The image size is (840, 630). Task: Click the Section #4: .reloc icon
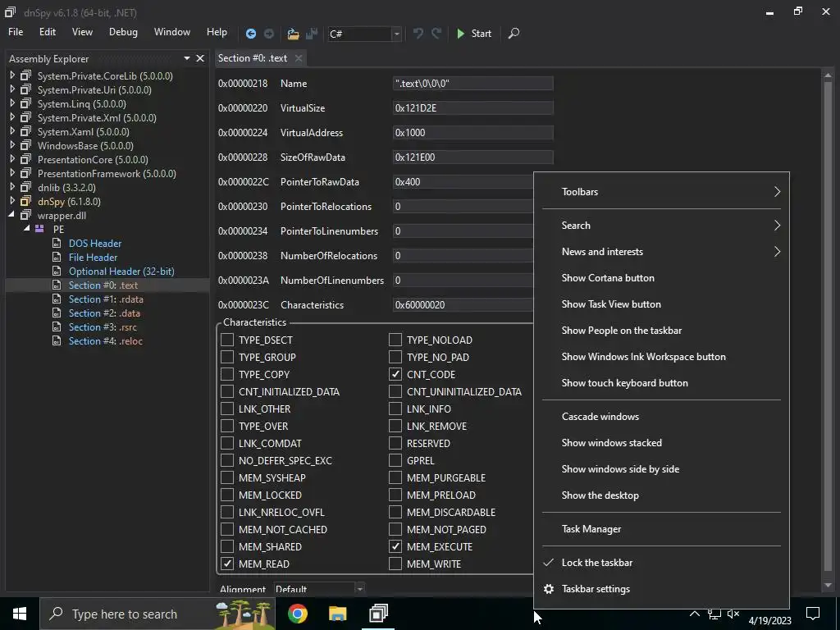[57, 340]
